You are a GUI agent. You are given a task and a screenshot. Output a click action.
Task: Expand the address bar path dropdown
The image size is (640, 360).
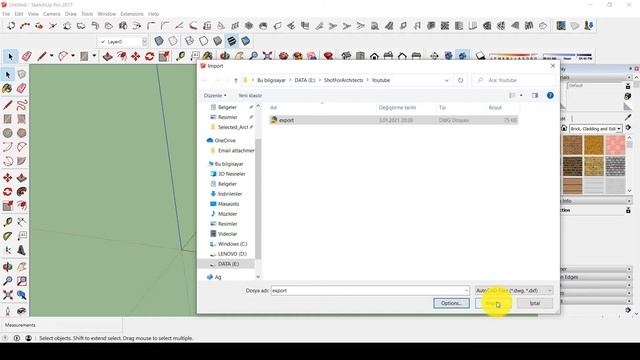(x=446, y=80)
